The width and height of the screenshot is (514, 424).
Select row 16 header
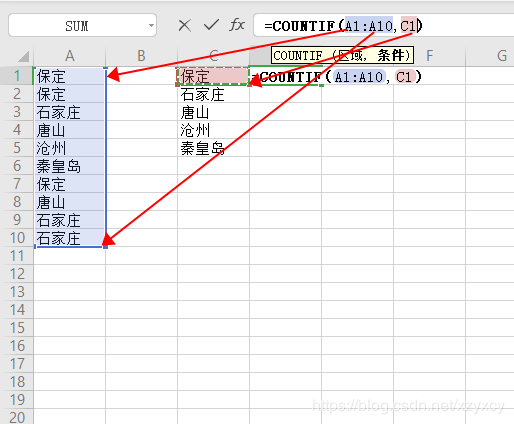click(17, 346)
